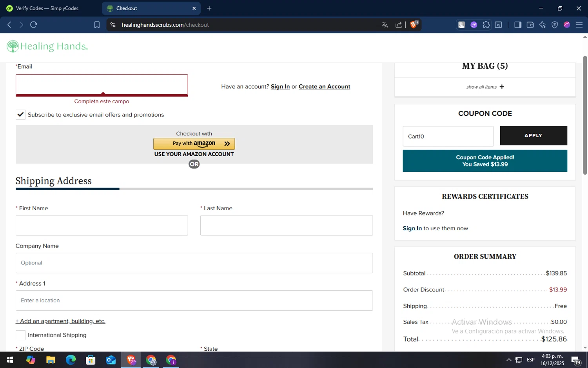588x368 pixels.
Task: Open Microsoft Store from taskbar
Action: coord(91,360)
